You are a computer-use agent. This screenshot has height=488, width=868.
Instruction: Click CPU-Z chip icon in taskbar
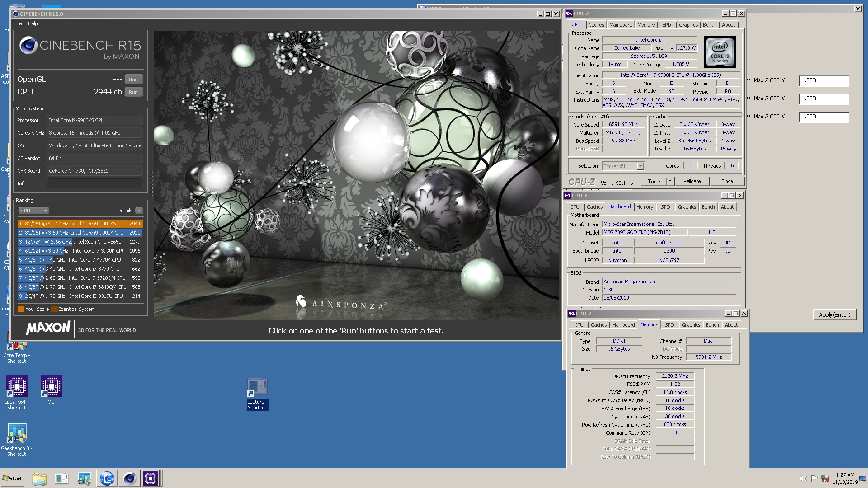tap(151, 479)
